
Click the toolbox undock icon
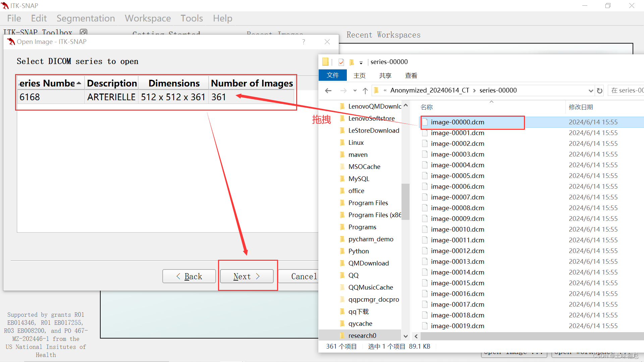coord(84,32)
